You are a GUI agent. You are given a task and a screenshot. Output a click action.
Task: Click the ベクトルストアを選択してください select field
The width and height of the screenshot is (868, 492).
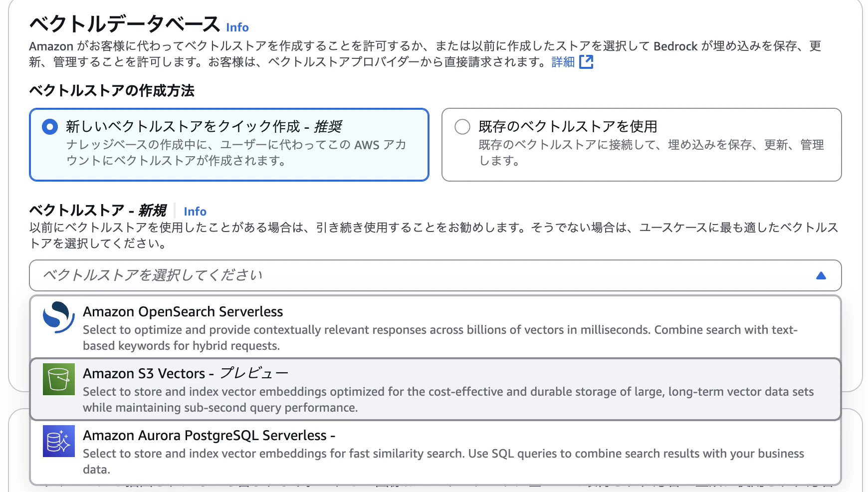[435, 275]
